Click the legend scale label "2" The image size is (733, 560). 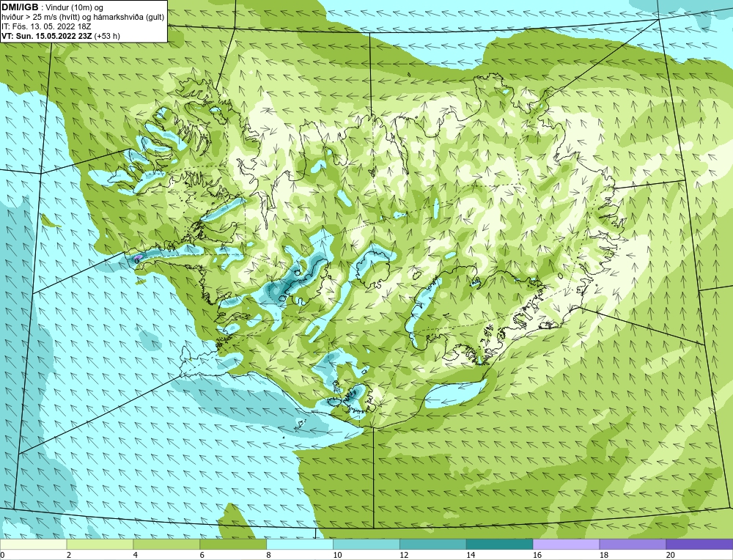(69, 556)
